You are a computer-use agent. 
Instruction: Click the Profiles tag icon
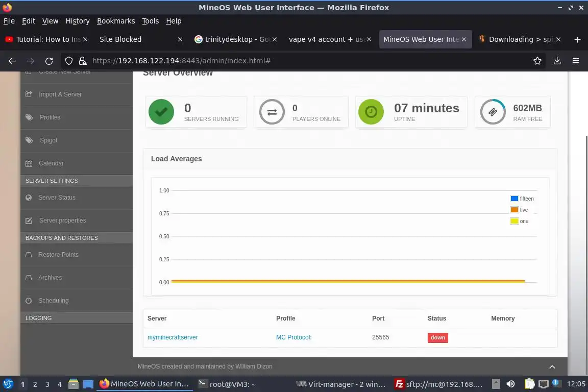click(x=29, y=117)
